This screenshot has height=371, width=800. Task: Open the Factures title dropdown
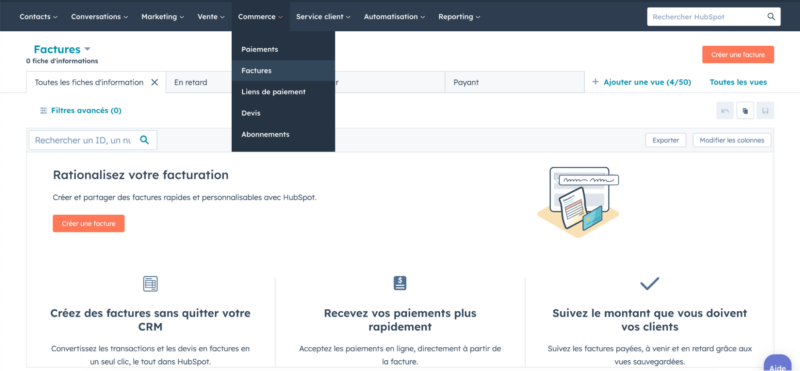(x=62, y=50)
